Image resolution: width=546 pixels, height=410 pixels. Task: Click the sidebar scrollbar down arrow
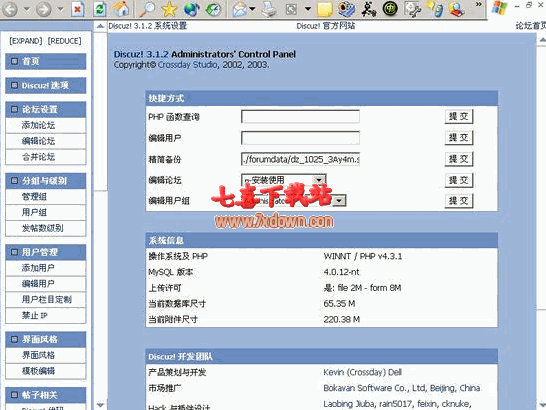click(x=100, y=405)
